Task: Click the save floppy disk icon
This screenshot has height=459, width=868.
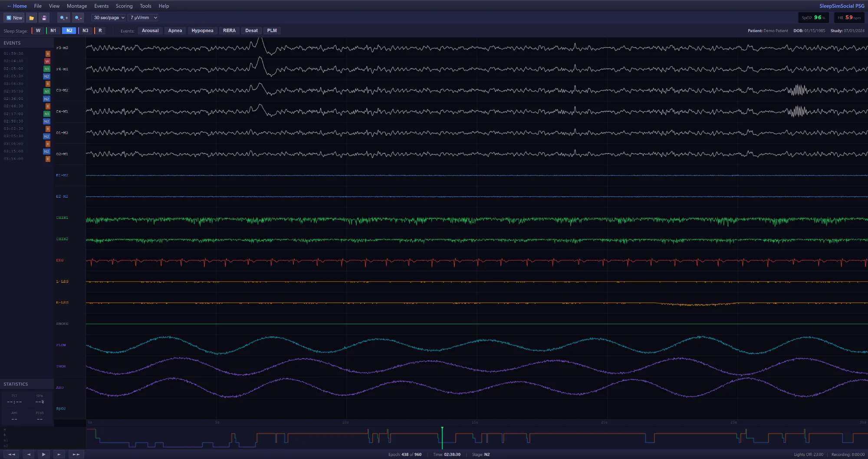Action: click(44, 18)
